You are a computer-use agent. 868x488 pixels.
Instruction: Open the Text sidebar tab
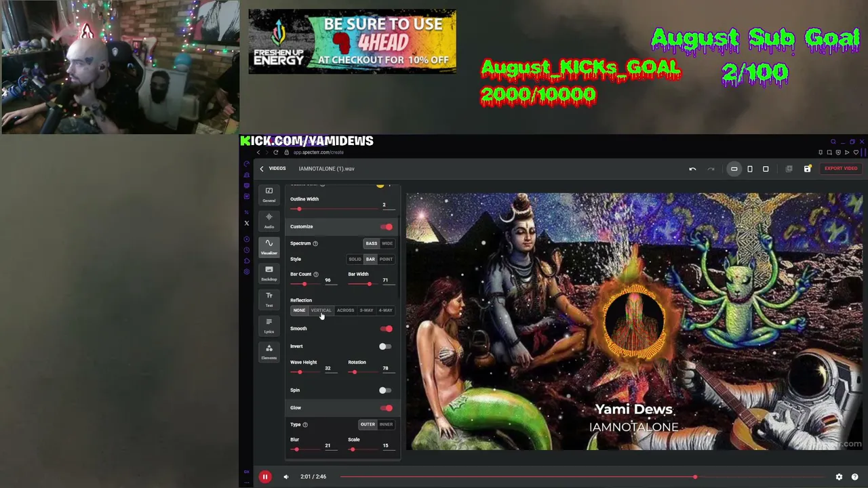269,300
